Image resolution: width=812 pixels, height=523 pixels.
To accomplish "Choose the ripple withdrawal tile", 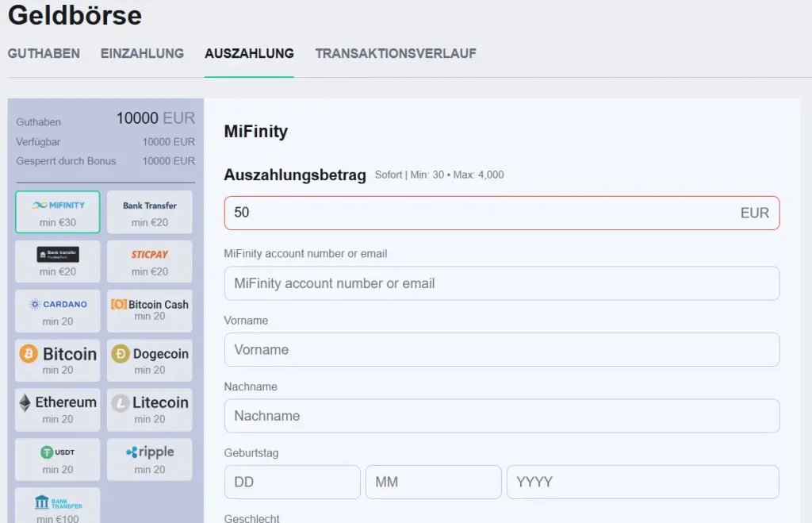I will pyautogui.click(x=150, y=460).
